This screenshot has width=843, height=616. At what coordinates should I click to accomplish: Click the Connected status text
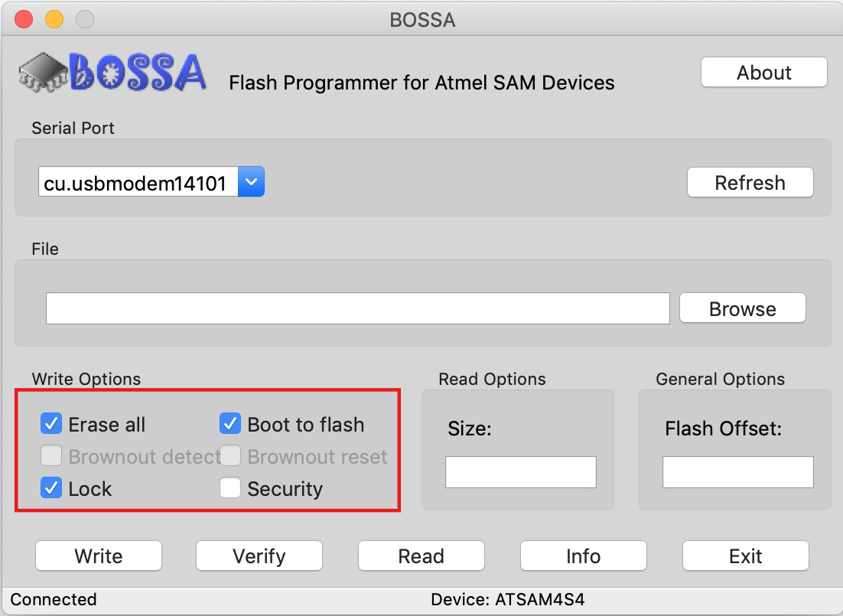[x=54, y=599]
